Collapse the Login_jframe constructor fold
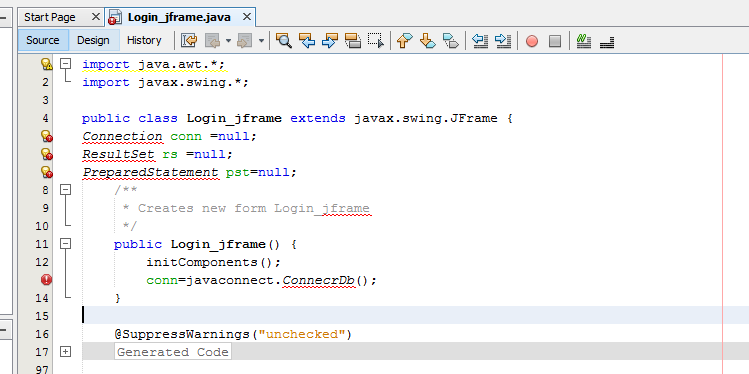 point(65,244)
